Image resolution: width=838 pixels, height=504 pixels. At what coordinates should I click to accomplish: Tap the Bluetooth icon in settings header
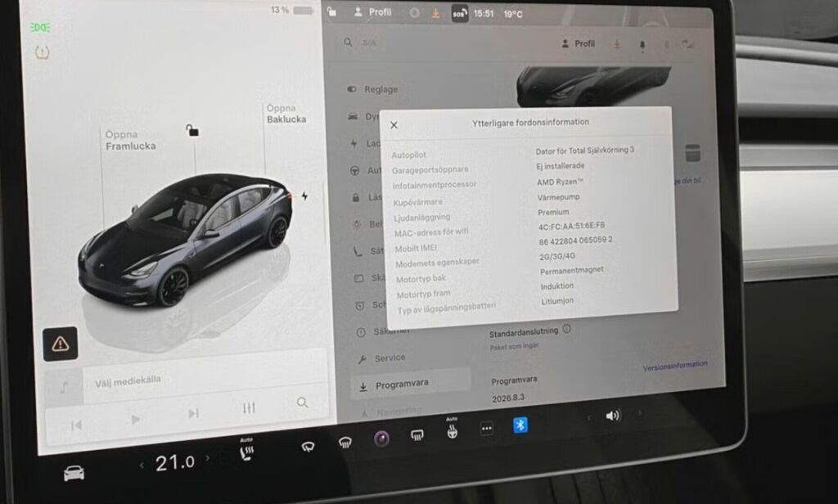[666, 45]
